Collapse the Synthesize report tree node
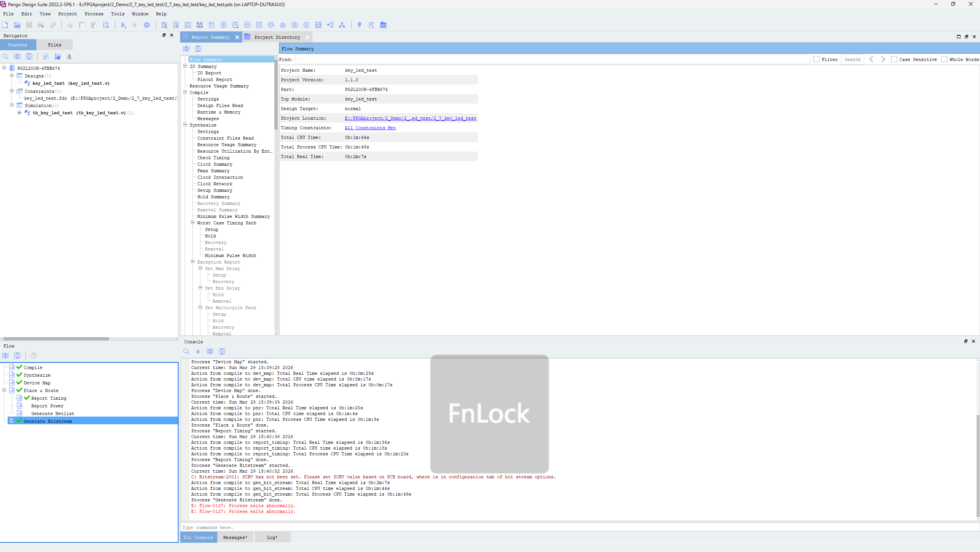The width and height of the screenshot is (980, 552). [x=185, y=125]
